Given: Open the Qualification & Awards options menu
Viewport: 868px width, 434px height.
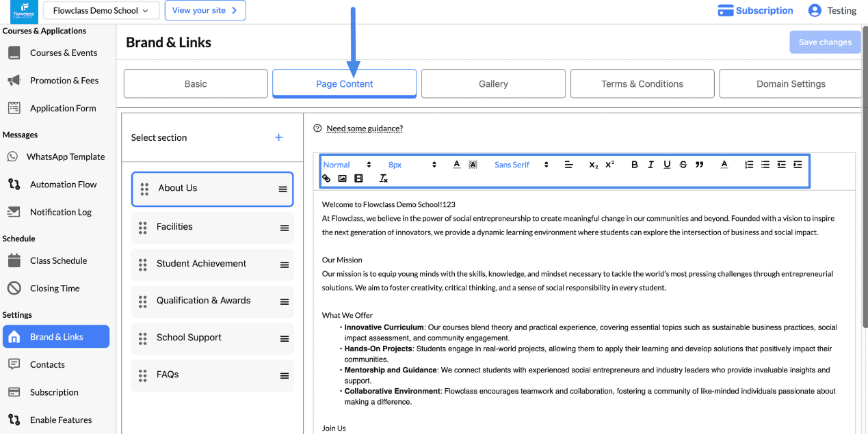Looking at the screenshot, I should 285,301.
